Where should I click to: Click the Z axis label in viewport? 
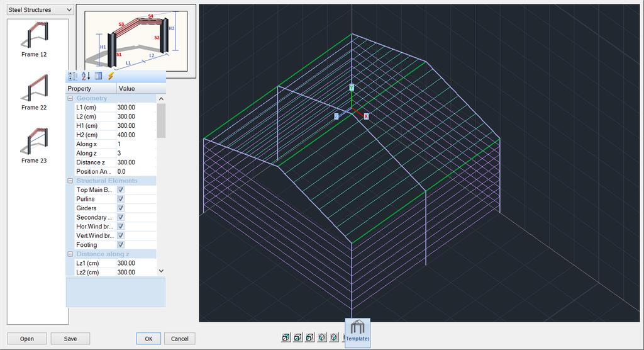(x=336, y=116)
